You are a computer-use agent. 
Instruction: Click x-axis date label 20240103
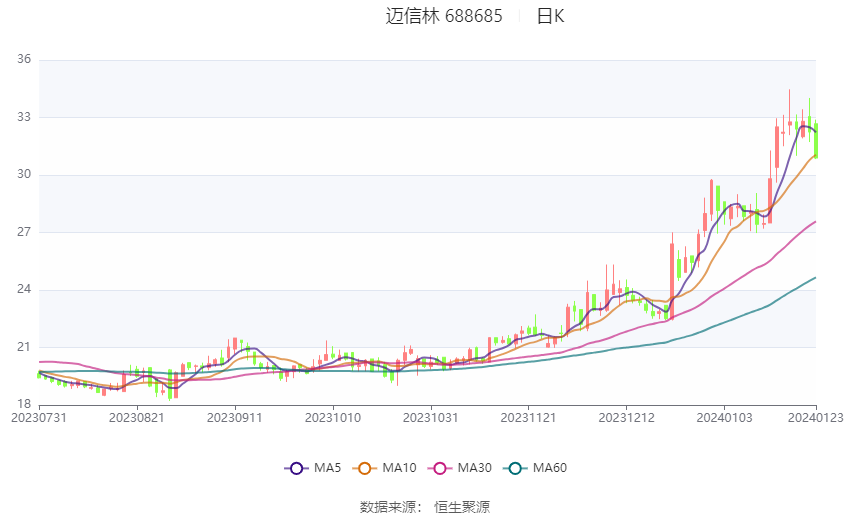724,418
